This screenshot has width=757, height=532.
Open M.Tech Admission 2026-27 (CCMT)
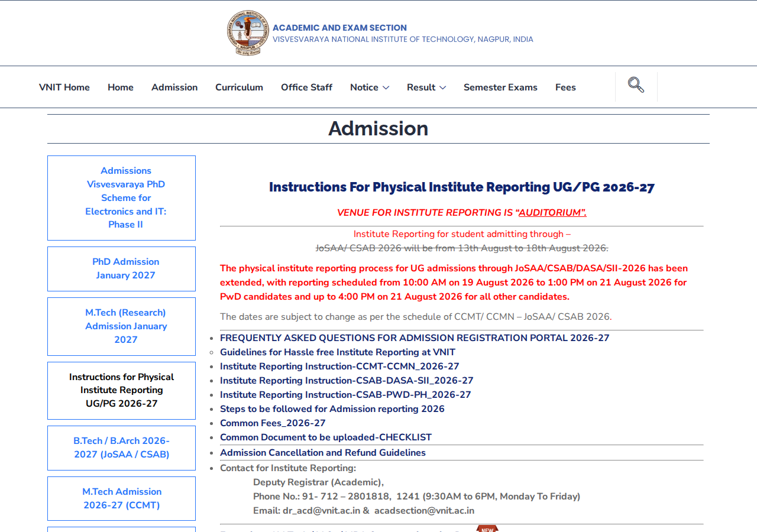click(121, 499)
